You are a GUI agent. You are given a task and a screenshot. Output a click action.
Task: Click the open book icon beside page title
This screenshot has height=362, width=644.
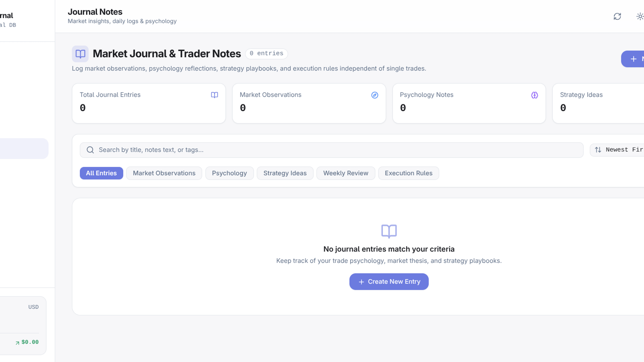[x=80, y=54]
